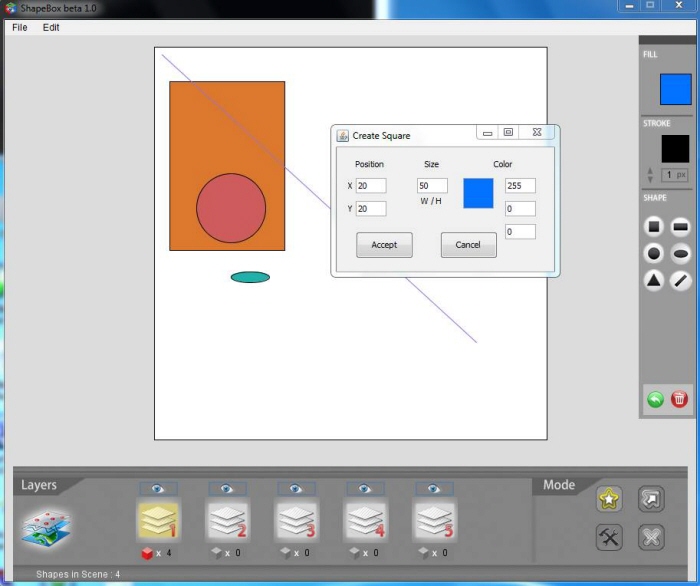Pick the ellipse shape tool
This screenshot has height=586, width=700.
680,254
